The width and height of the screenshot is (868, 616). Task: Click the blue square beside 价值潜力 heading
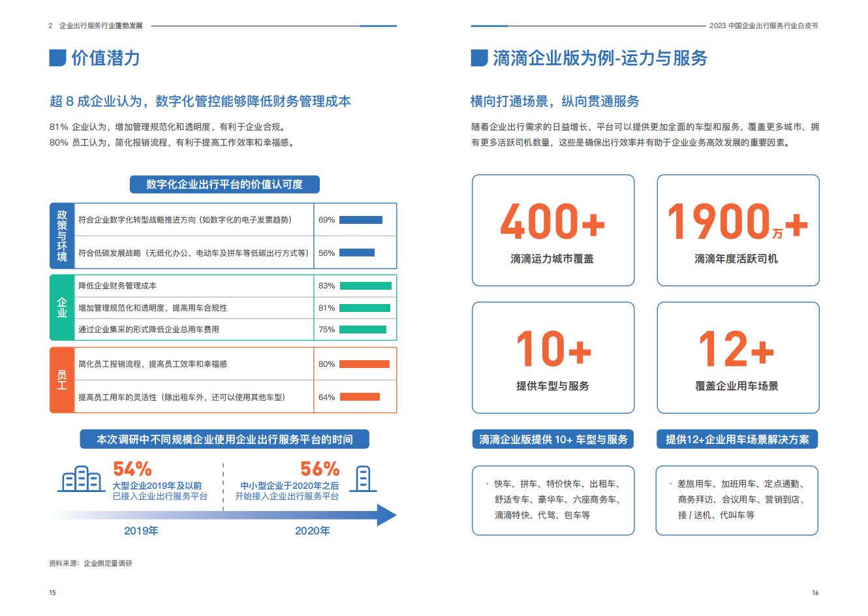[57, 57]
